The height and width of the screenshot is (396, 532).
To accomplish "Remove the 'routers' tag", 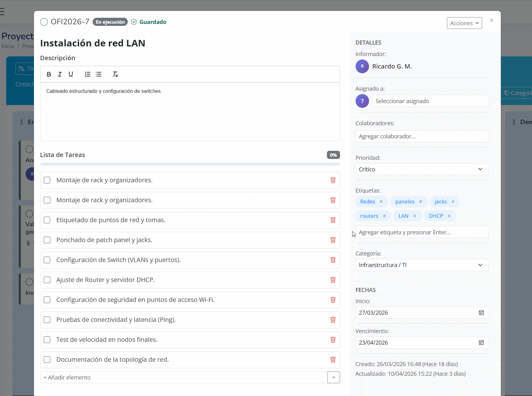I will 384,216.
